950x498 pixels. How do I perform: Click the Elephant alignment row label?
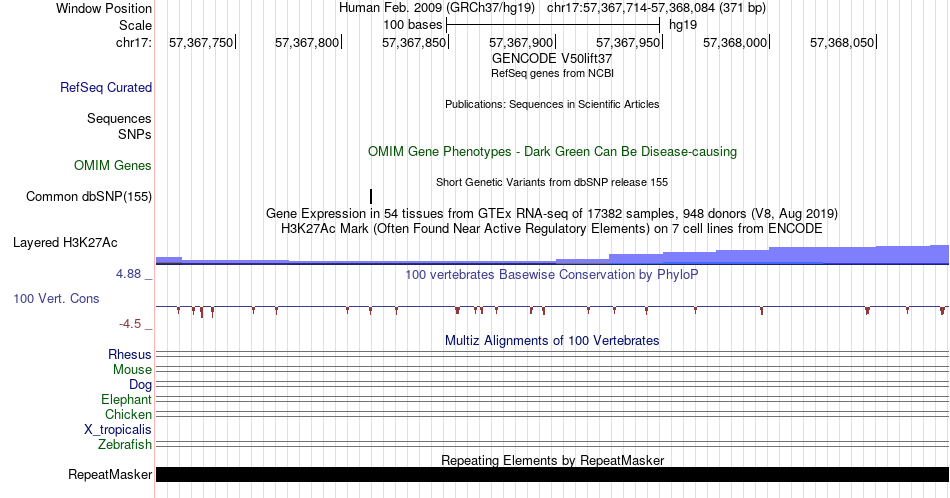pyautogui.click(x=127, y=399)
